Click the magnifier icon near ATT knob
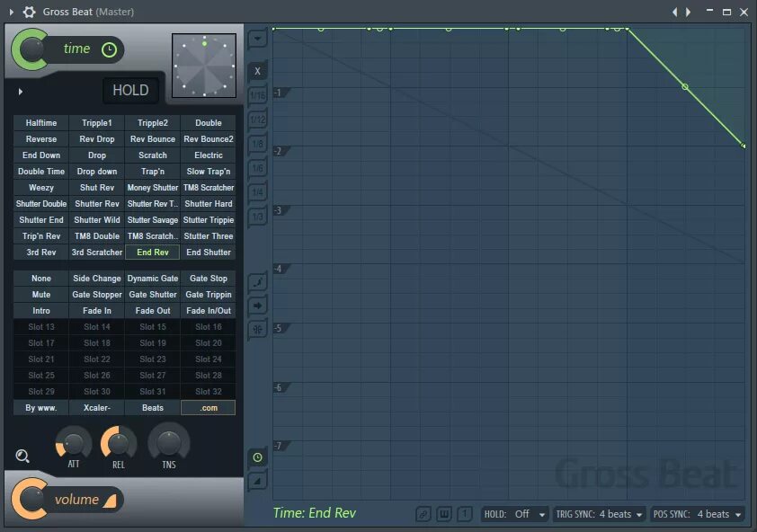 (22, 456)
